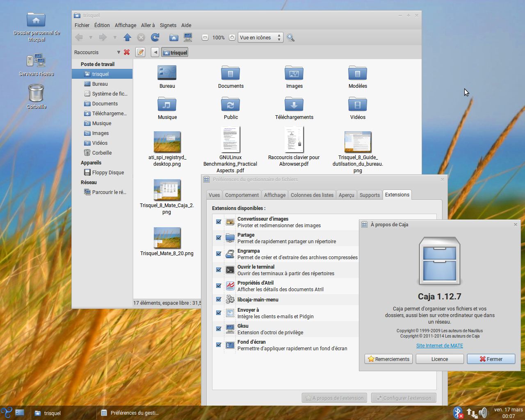The height and width of the screenshot is (420, 525).
Task: Uncheck the Gksu extension
Action: 219,329
